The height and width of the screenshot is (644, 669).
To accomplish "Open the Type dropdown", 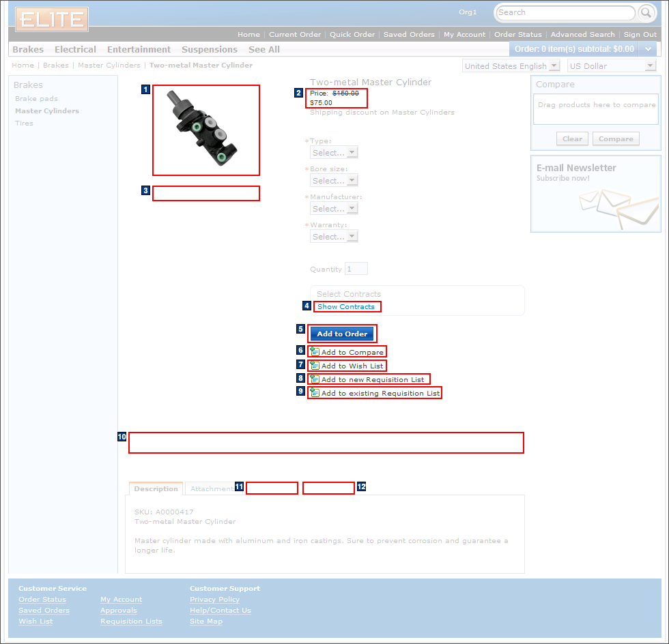I will 334,152.
